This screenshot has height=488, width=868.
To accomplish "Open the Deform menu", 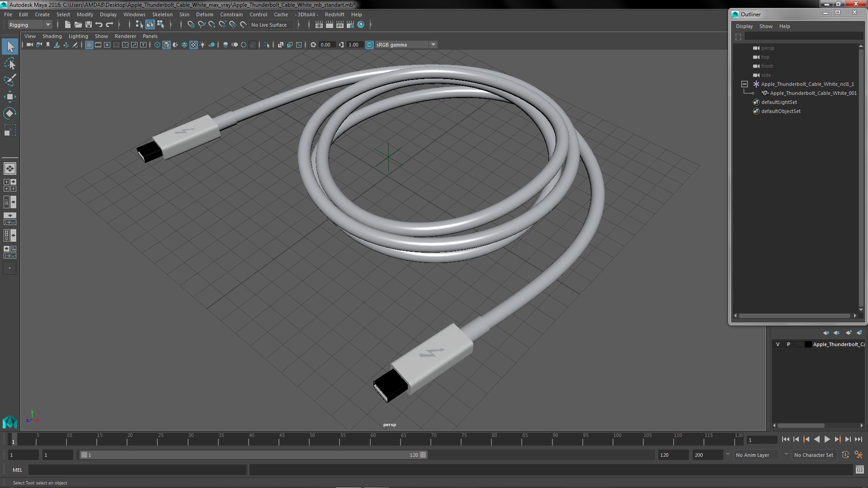I will [x=204, y=14].
